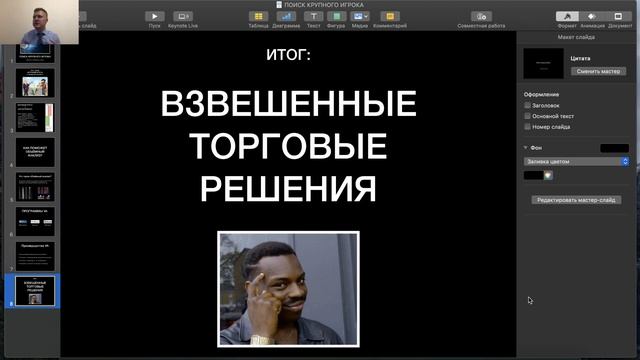Screen dimensions: 640x360
Task: Open the Заливка цветом dropdown
Action: pos(576,162)
